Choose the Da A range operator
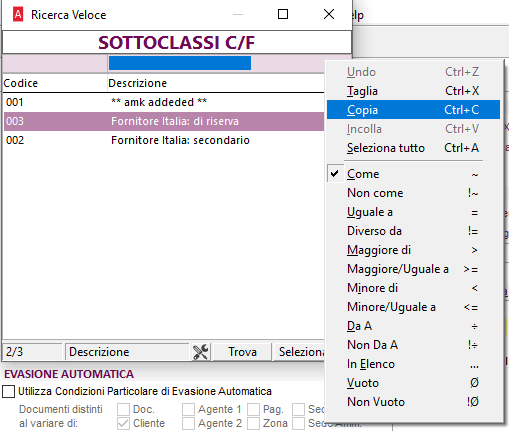Screen dimensions: 509x431 pos(413,326)
